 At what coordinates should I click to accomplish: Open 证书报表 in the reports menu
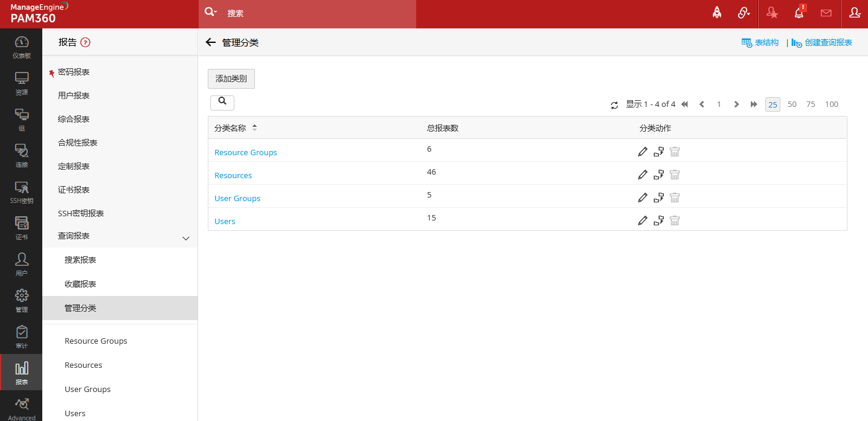click(x=74, y=190)
